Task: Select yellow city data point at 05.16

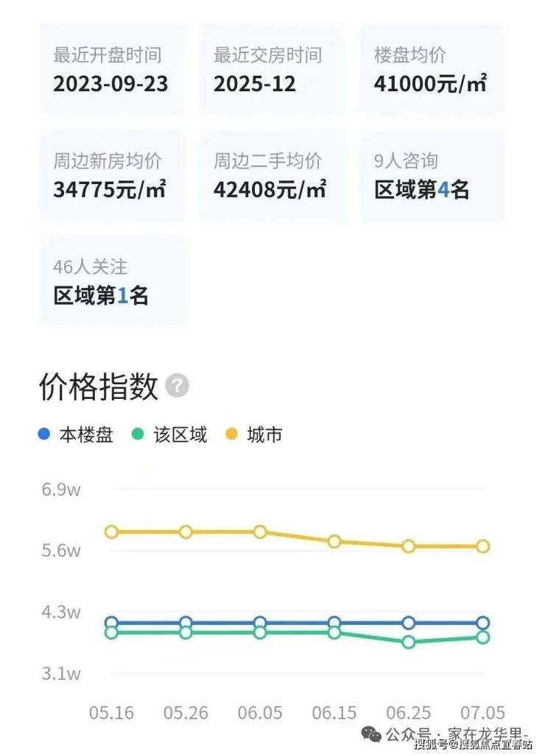Action: (111, 531)
